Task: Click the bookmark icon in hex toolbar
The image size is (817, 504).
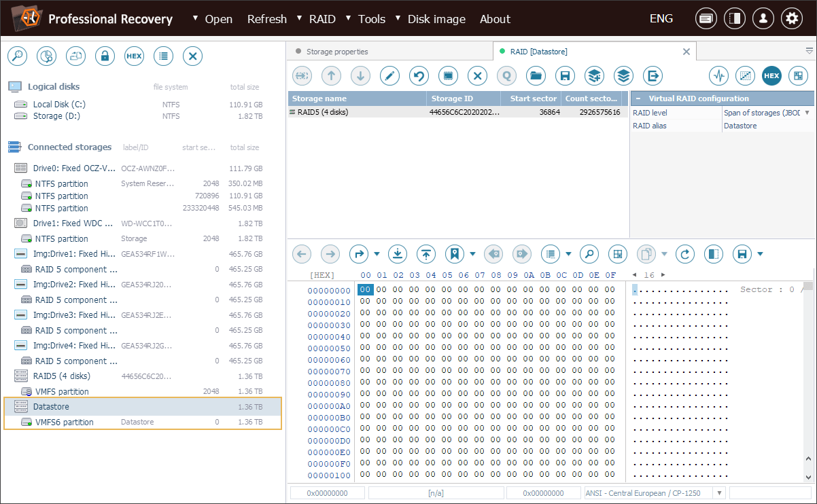Action: [454, 254]
